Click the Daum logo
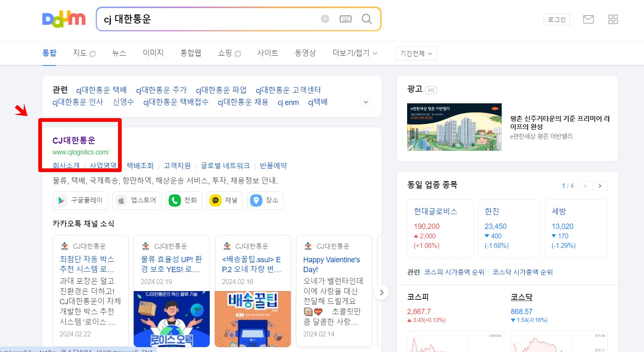This screenshot has height=352, width=644. pyautogui.click(x=64, y=19)
